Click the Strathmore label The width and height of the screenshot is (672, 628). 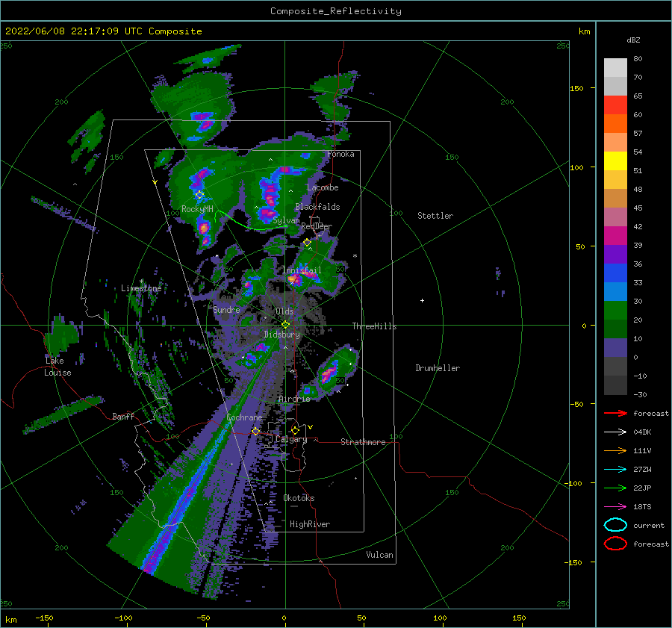[363, 442]
